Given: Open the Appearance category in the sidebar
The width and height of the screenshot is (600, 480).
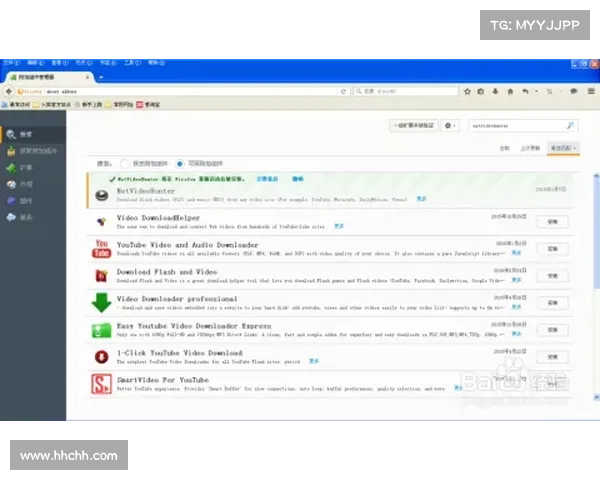Looking at the screenshot, I should pyautogui.click(x=25, y=184).
